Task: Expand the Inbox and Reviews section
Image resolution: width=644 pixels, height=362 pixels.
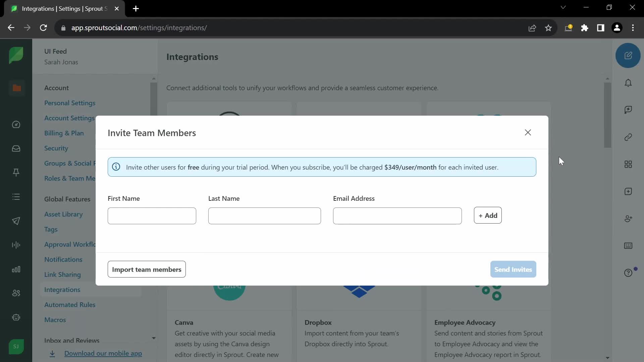Action: (x=154, y=340)
